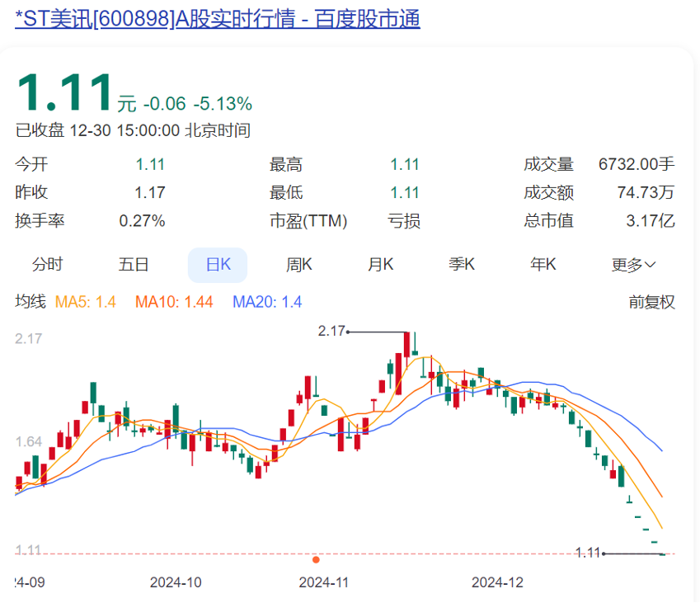The image size is (700, 603).
Task: Select the 月K chart tab
Action: (380, 265)
